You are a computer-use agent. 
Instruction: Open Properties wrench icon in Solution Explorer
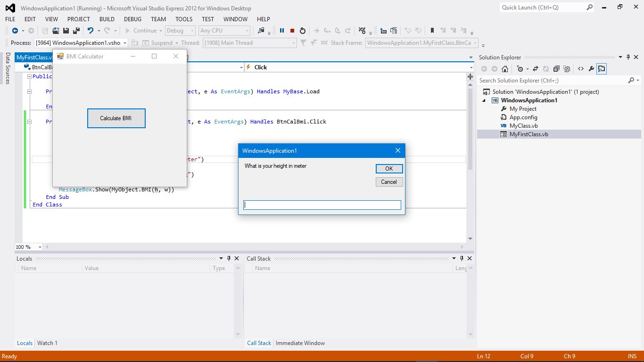(x=591, y=69)
